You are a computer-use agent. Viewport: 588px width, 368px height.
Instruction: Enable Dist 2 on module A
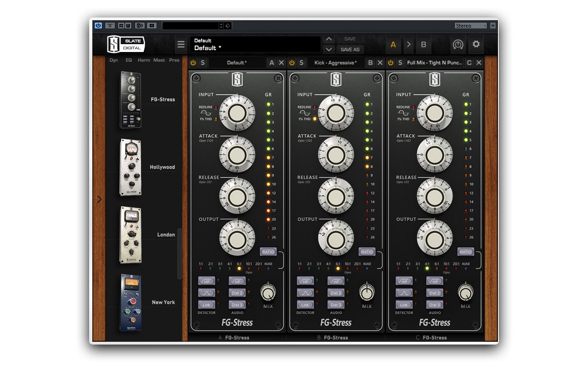click(x=237, y=293)
